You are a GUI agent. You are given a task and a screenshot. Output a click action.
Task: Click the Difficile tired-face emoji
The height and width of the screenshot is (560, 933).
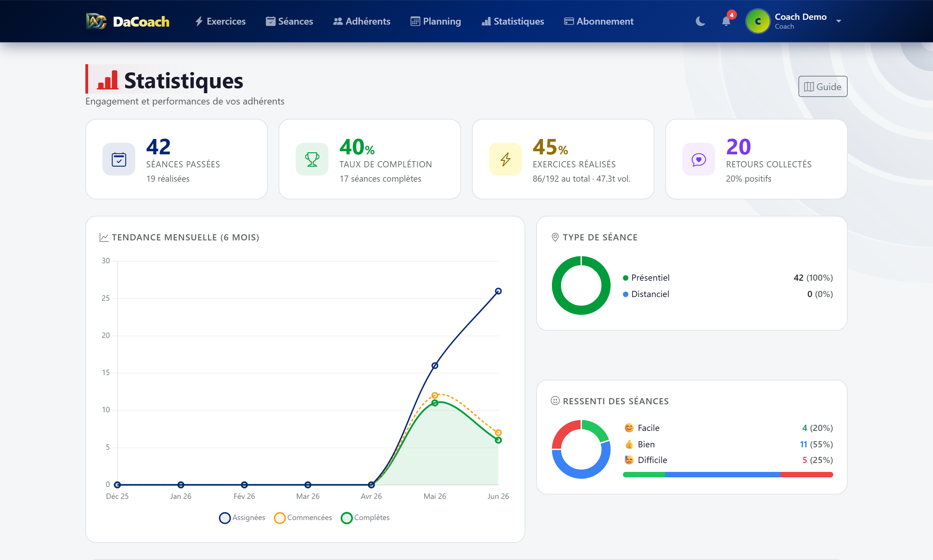pos(629,460)
